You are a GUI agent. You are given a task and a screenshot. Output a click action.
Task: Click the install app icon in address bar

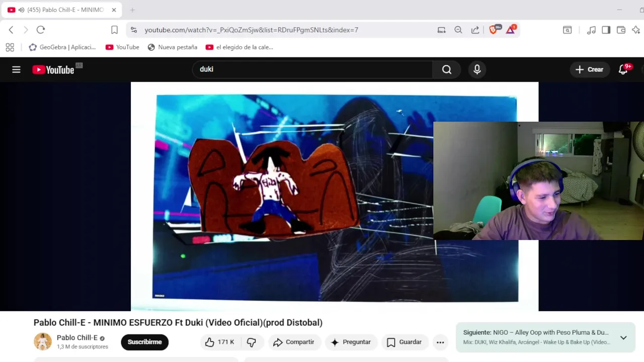(441, 30)
